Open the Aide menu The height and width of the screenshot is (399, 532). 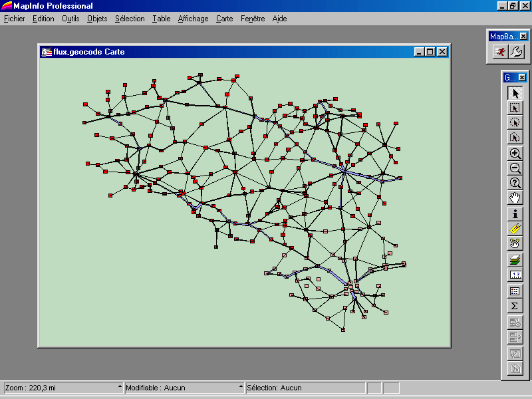pos(279,19)
